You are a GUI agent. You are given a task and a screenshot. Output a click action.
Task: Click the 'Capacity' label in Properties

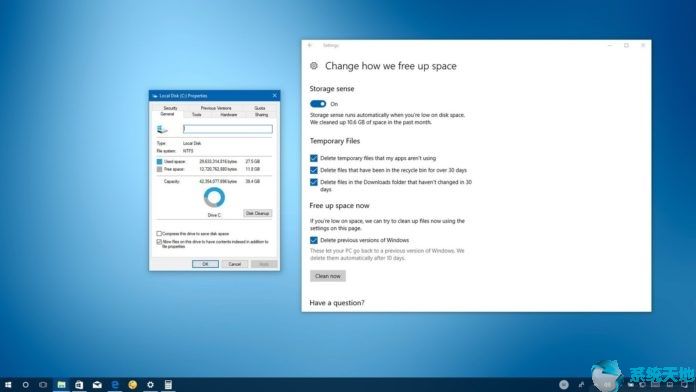click(172, 182)
